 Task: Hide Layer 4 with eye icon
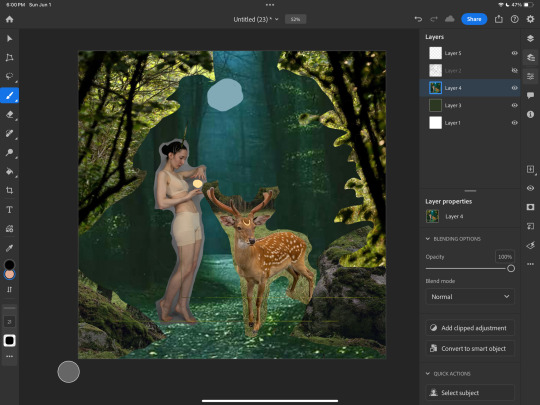(x=515, y=88)
